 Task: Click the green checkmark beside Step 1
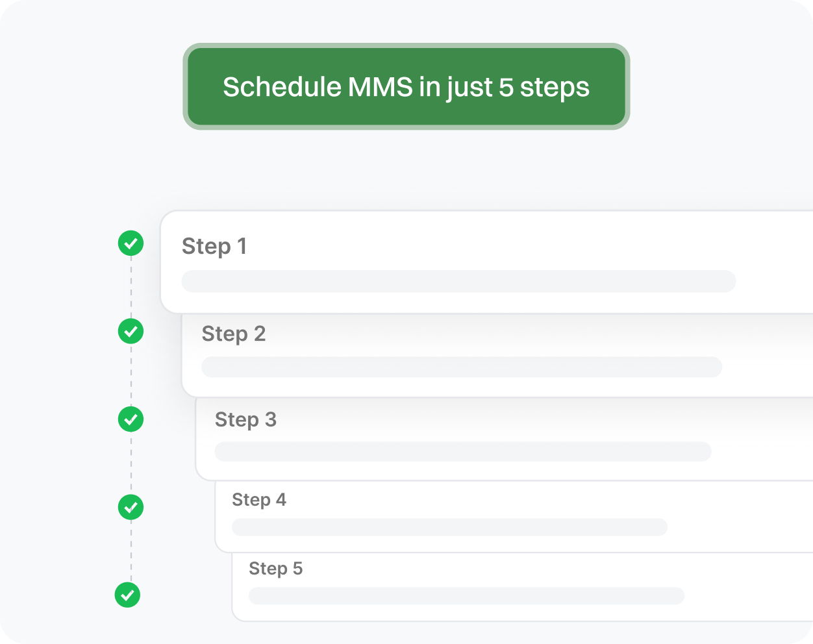(131, 243)
